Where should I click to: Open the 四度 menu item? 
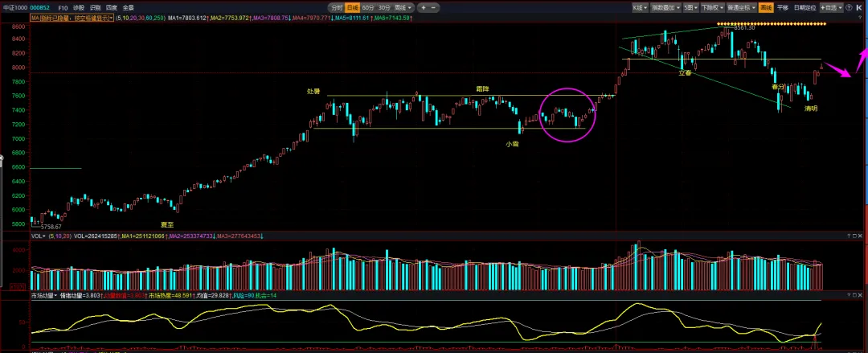point(112,8)
